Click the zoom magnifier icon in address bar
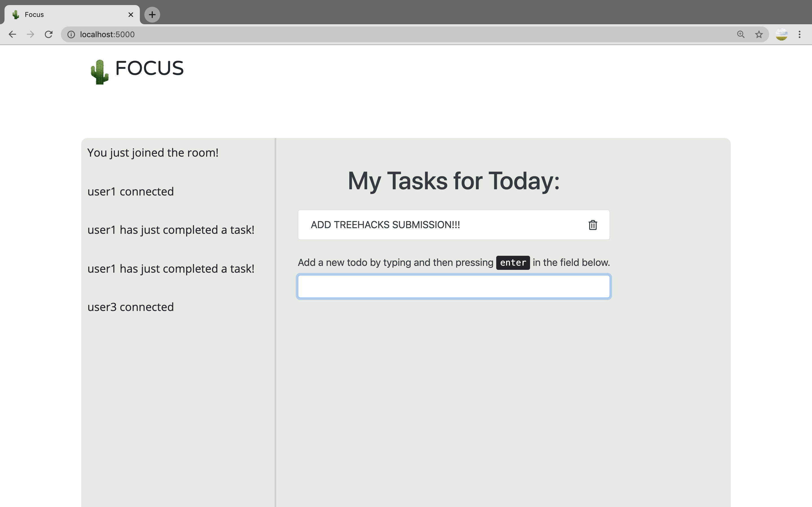 [x=741, y=34]
